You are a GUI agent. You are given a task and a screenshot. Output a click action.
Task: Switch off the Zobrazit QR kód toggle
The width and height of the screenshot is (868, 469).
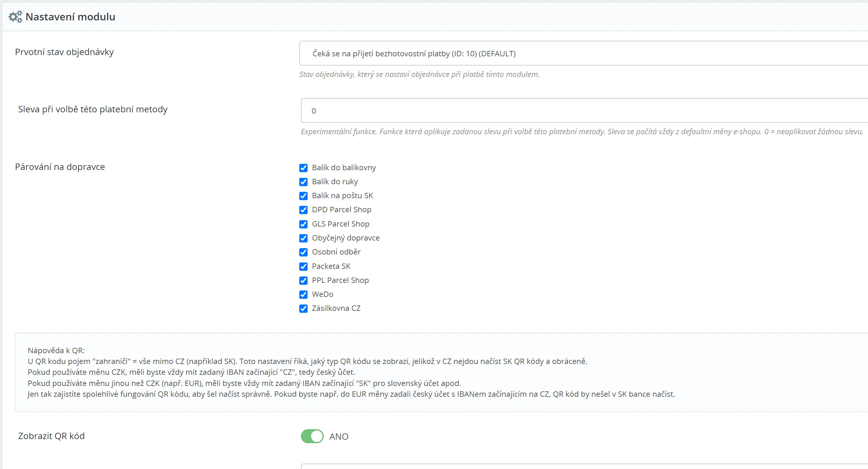(x=312, y=436)
